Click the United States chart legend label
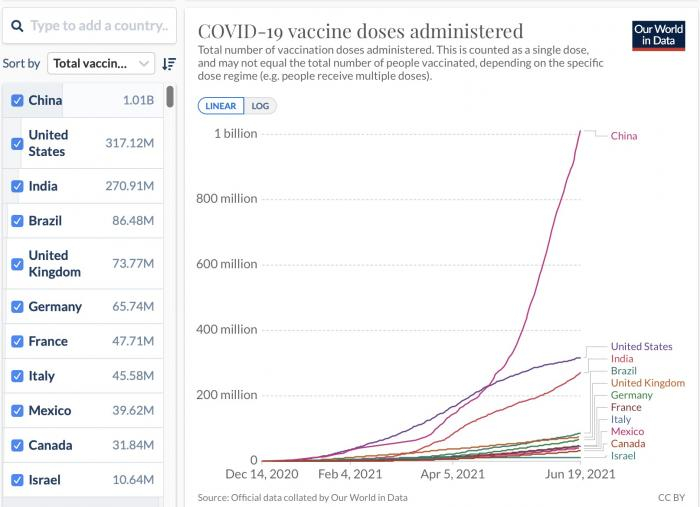This screenshot has width=700, height=507. point(641,347)
